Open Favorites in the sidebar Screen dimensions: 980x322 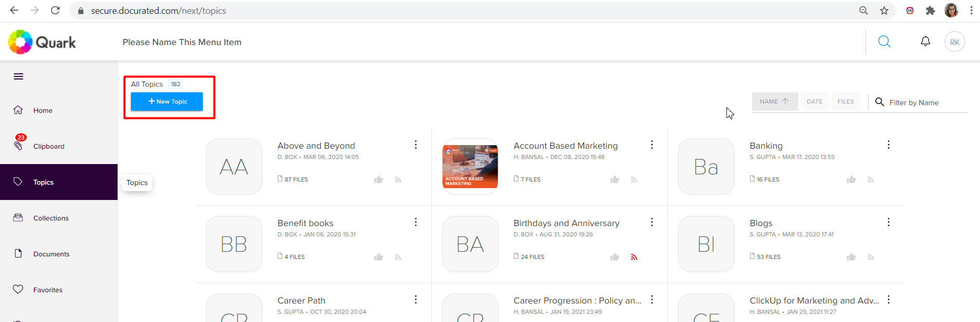pyautogui.click(x=59, y=290)
